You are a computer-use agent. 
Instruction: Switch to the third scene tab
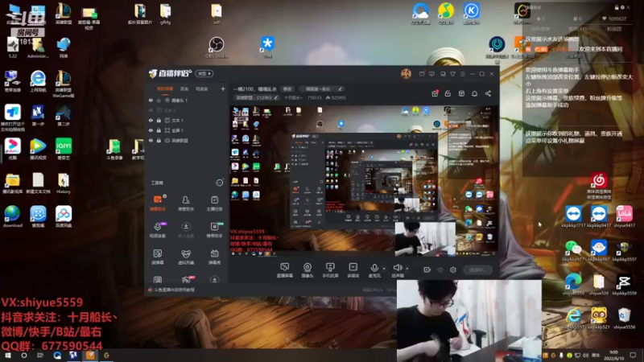[x=202, y=88]
